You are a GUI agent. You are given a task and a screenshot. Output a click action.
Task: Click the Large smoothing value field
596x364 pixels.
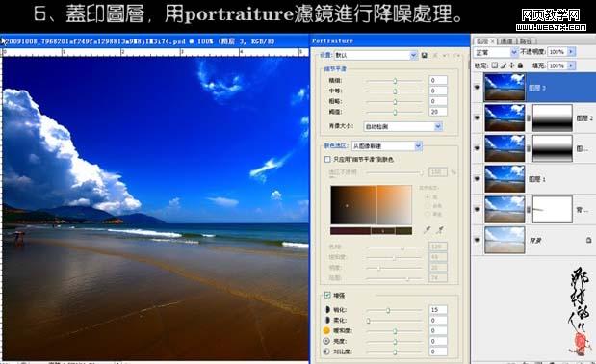438,101
